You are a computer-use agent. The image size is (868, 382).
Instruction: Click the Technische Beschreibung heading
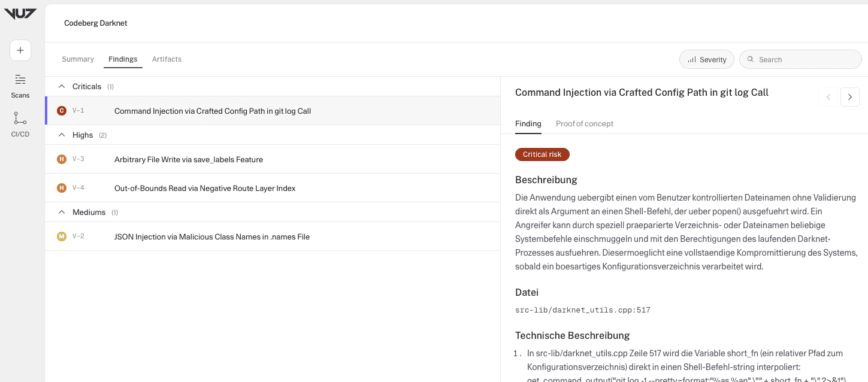573,335
